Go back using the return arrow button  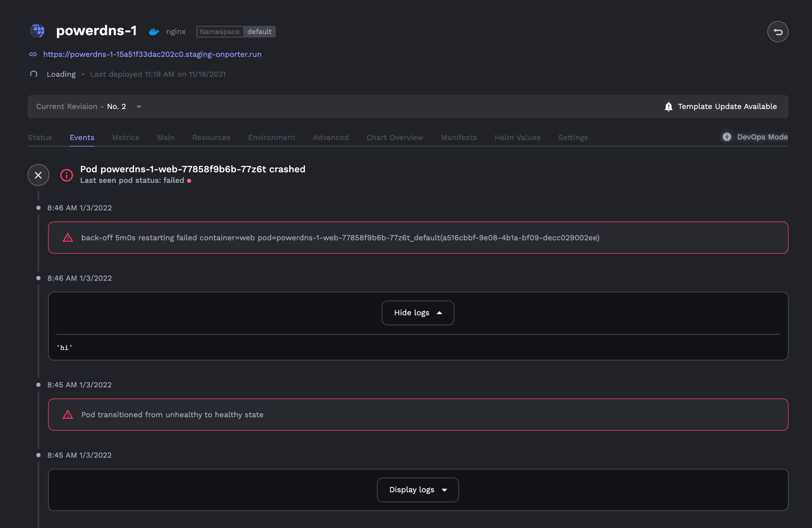click(778, 32)
